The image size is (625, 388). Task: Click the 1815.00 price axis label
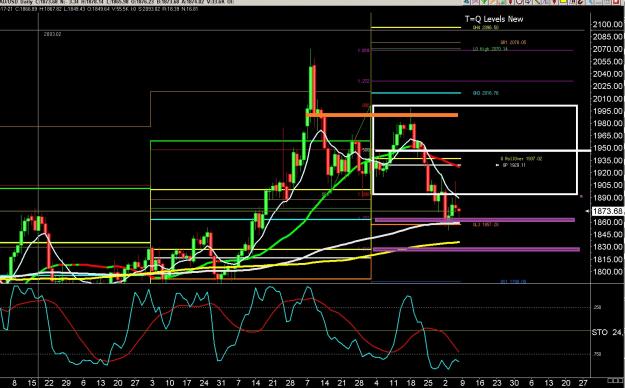coord(608,259)
